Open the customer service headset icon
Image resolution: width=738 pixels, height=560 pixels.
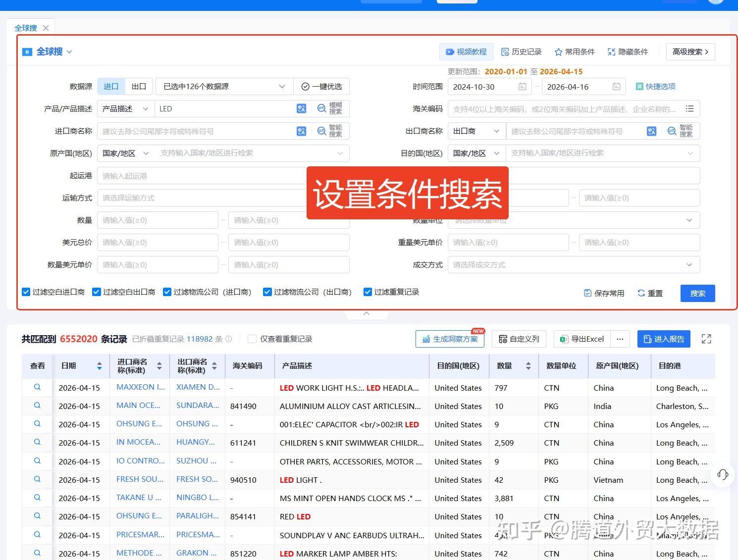point(723,475)
